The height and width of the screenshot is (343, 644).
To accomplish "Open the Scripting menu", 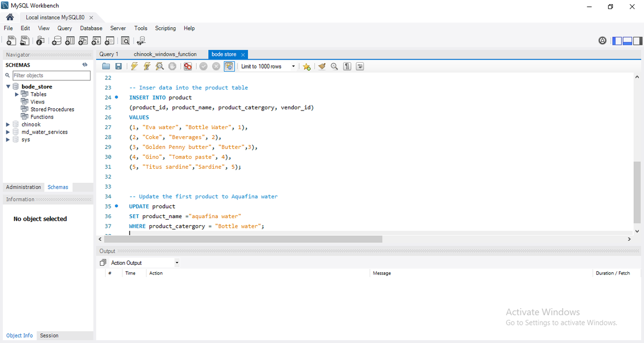I will point(165,28).
